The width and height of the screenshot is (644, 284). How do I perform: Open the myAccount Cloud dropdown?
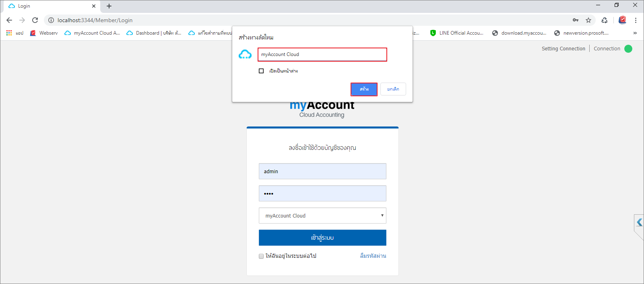[x=322, y=216]
